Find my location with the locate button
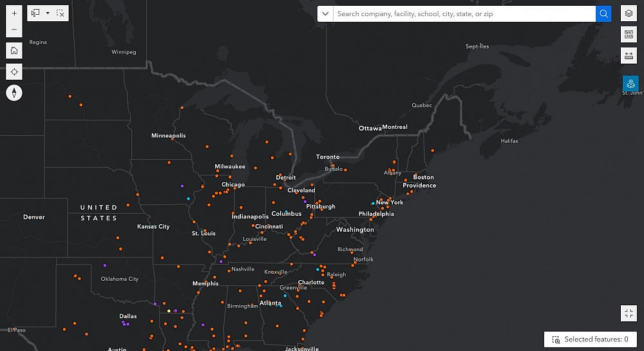The height and width of the screenshot is (351, 644). coord(14,72)
